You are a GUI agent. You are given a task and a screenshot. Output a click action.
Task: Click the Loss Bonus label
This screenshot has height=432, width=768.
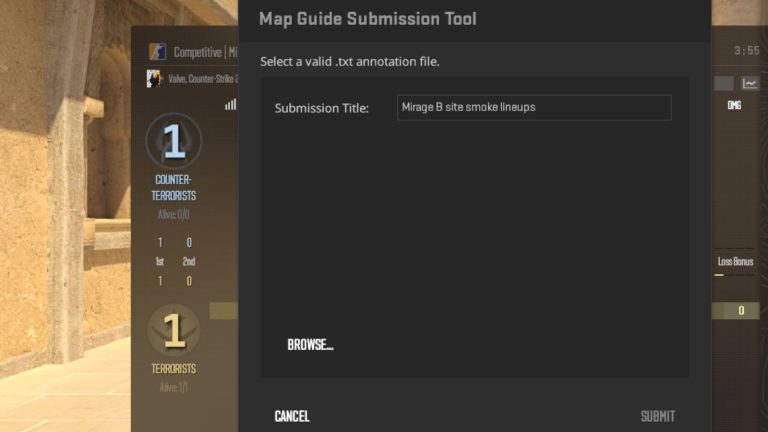(736, 262)
